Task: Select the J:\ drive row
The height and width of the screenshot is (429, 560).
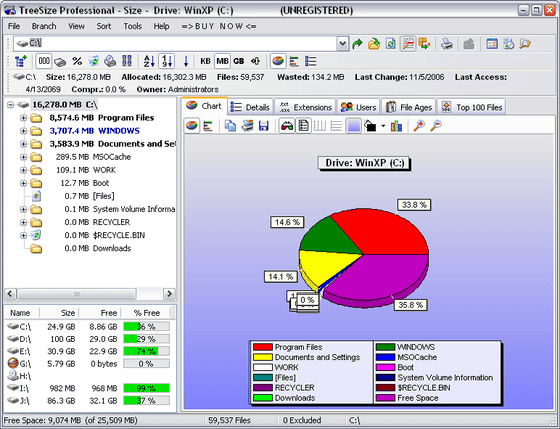Action: click(88, 401)
